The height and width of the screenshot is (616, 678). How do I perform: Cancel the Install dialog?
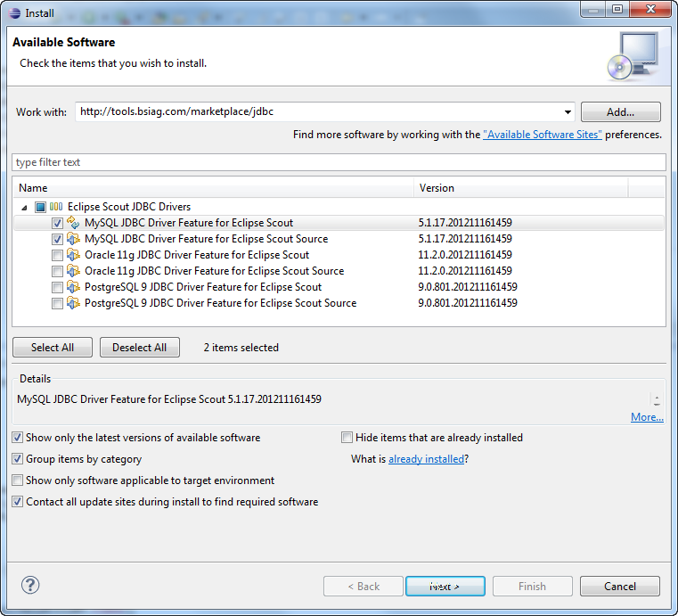pyautogui.click(x=619, y=587)
